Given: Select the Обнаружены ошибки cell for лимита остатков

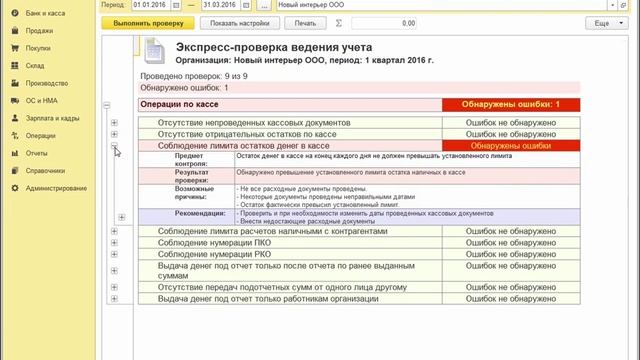Looking at the screenshot, I should click(511, 146).
